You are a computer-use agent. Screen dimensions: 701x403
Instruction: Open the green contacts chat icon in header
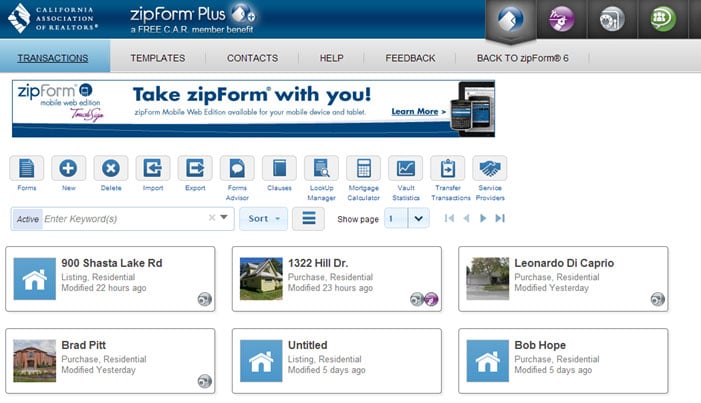point(663,19)
